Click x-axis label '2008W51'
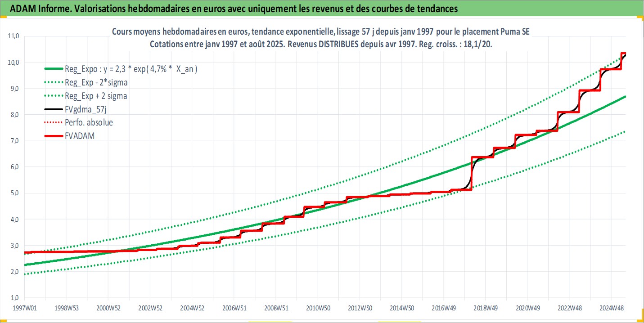 276,308
